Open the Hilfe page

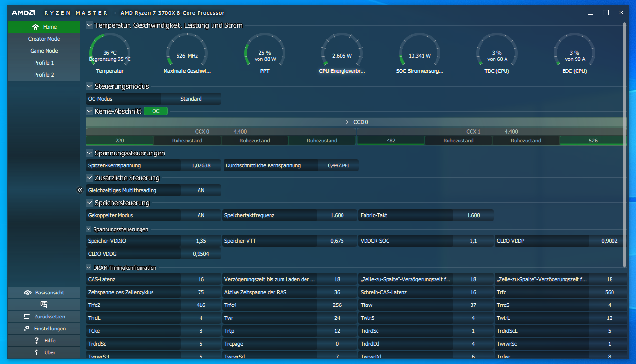[44, 341]
